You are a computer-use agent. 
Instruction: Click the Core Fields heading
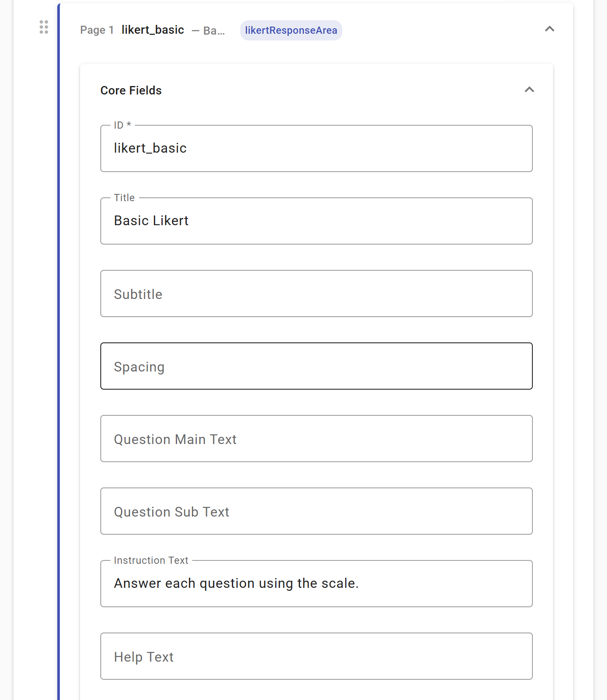point(131,90)
